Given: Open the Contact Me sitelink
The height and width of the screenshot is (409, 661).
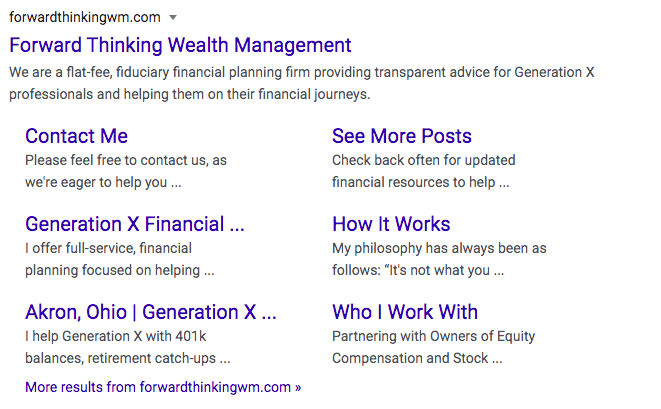Looking at the screenshot, I should pos(76,136).
